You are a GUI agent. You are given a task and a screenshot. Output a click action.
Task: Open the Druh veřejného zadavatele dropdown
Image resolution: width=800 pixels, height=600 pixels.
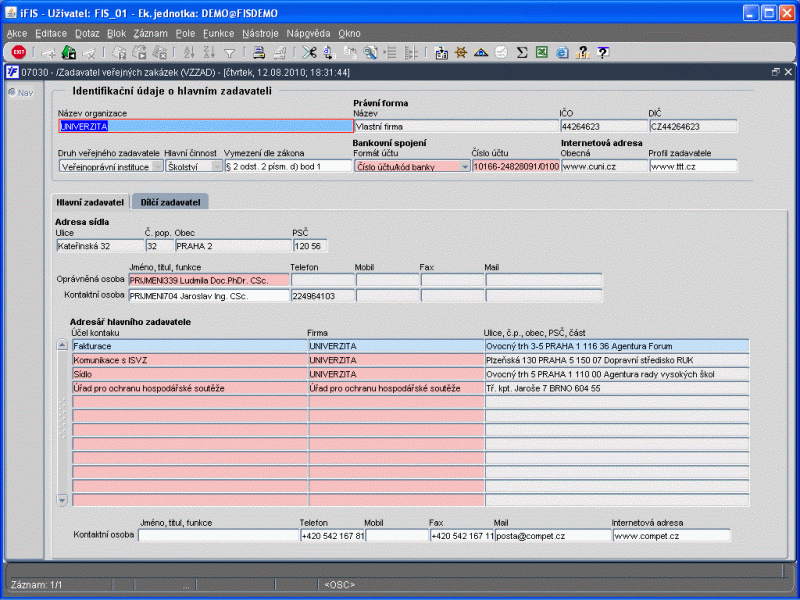tap(158, 166)
